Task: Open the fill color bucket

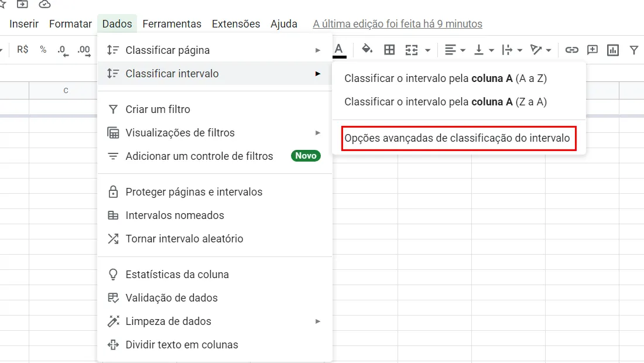Action: pyautogui.click(x=366, y=50)
